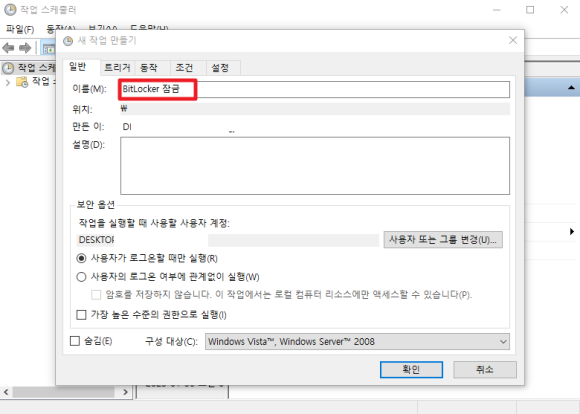Open the 파일(F) menu
580x414 pixels.
pyautogui.click(x=20, y=29)
